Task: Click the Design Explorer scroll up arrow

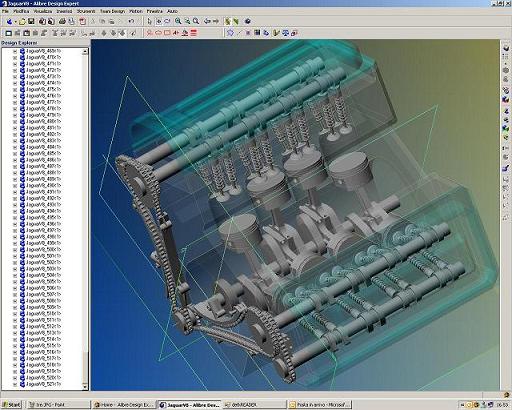Action: point(85,52)
